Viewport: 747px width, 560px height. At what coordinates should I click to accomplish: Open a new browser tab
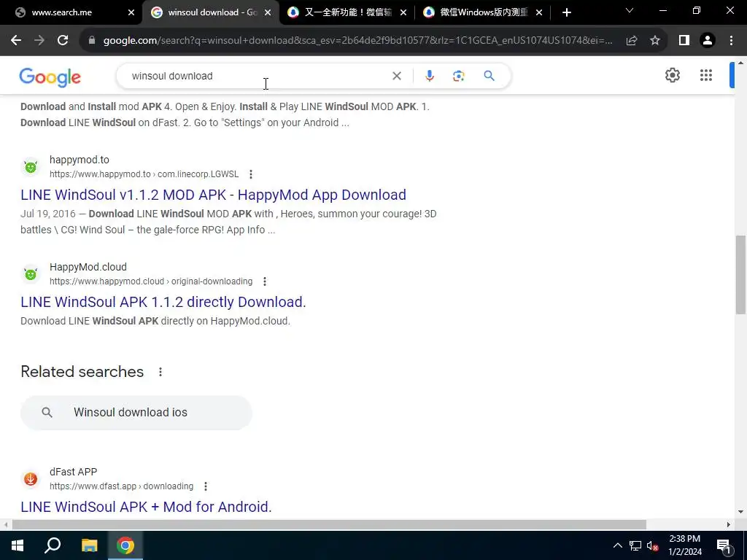[566, 13]
